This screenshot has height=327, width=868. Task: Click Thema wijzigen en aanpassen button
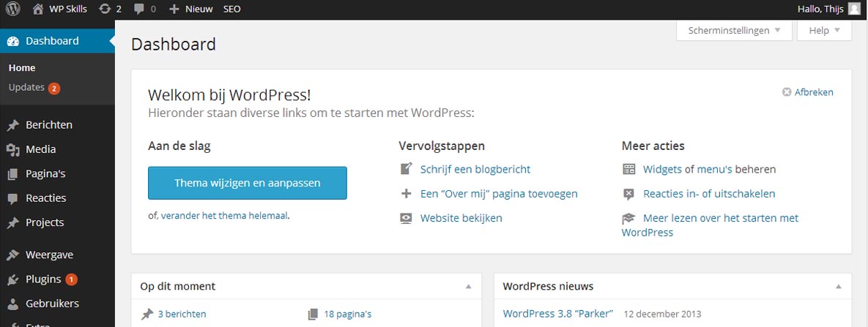pos(248,183)
